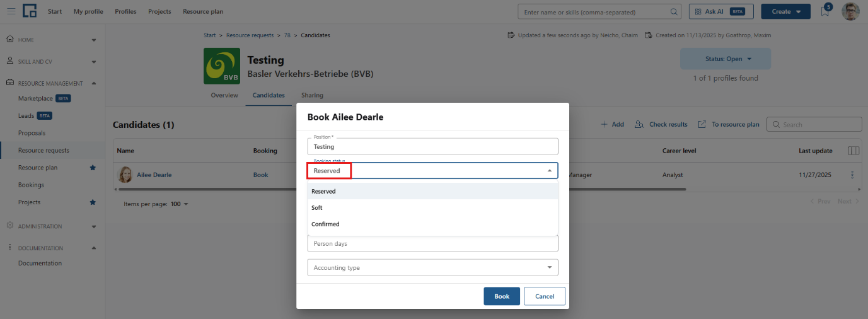Click the updated-by edit icon in header

point(511,35)
